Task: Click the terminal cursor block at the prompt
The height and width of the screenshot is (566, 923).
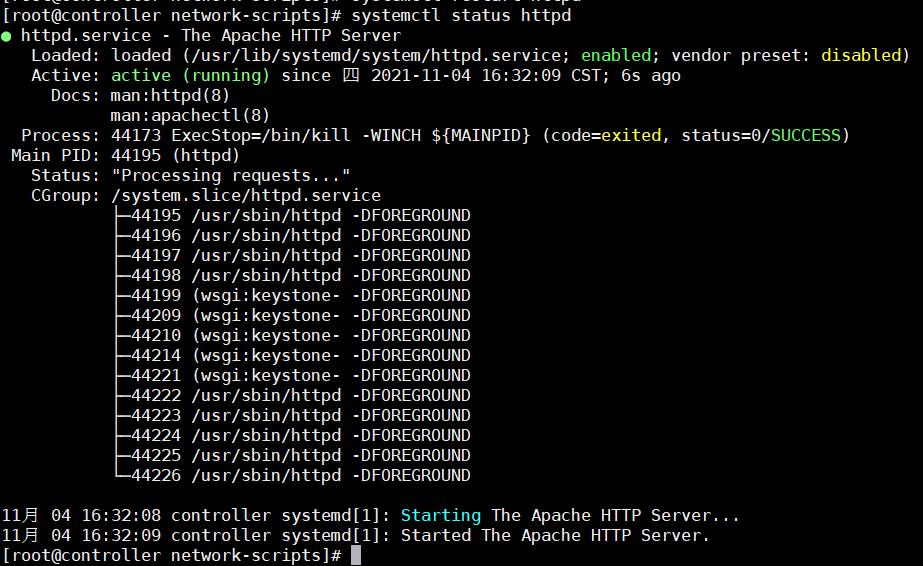Action: [x=356, y=555]
